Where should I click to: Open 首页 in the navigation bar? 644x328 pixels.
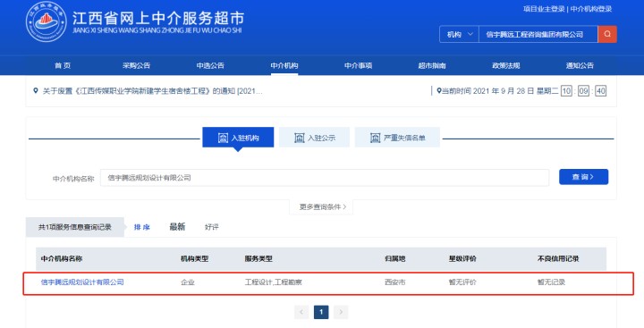pos(63,65)
